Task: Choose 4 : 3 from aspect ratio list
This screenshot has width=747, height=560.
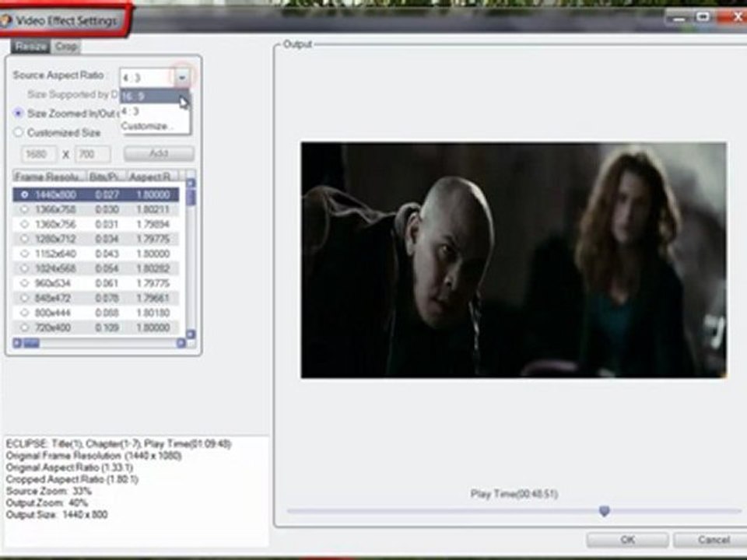Action: 154,111
